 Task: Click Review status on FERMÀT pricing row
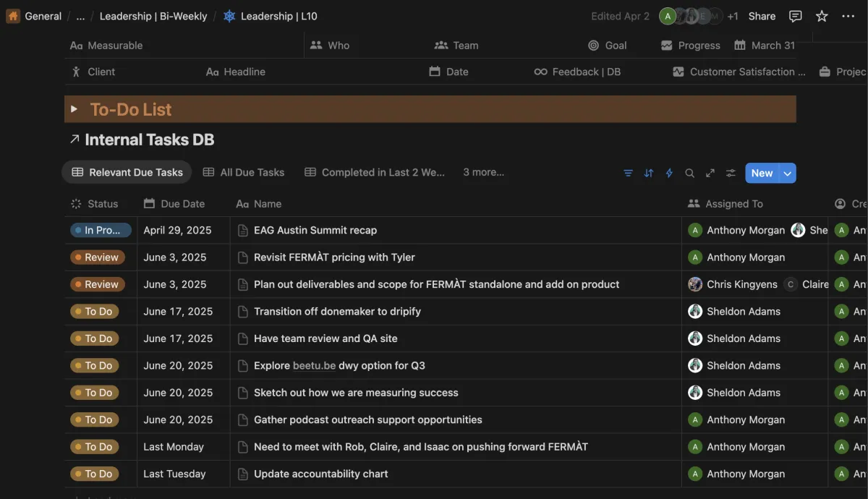[x=98, y=257]
